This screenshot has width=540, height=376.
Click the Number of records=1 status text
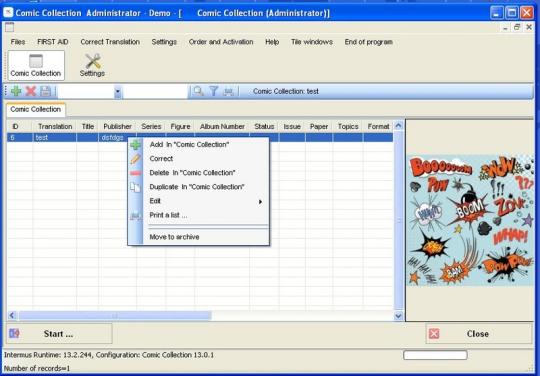click(37, 368)
